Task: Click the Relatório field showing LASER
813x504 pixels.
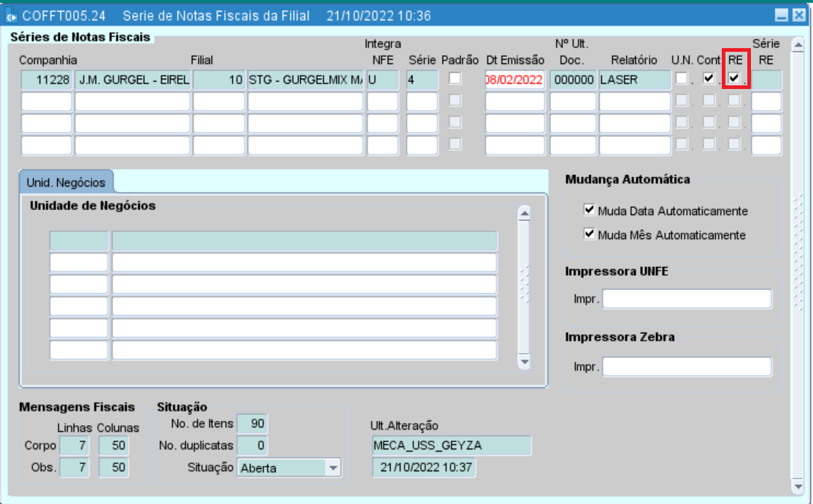Action: [x=635, y=80]
